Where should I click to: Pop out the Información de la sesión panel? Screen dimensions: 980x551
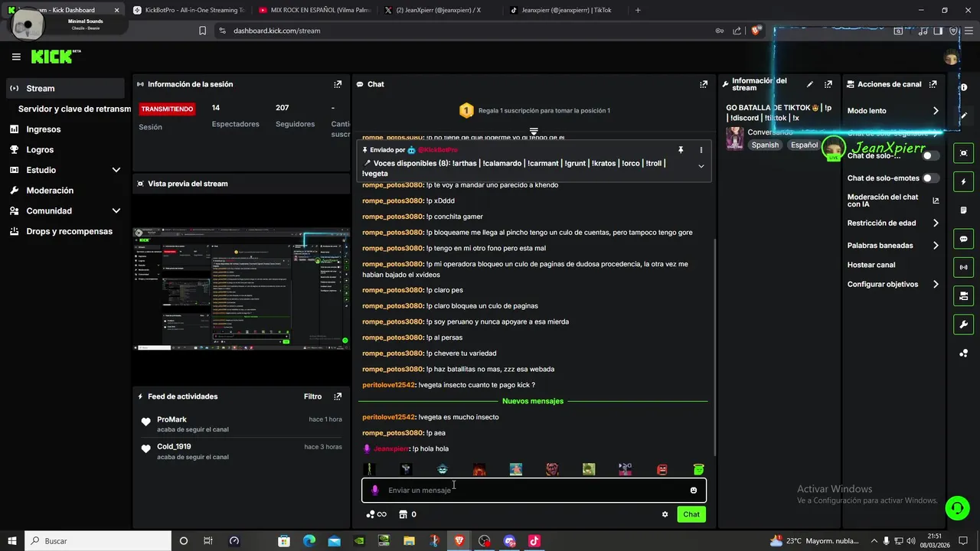338,84
